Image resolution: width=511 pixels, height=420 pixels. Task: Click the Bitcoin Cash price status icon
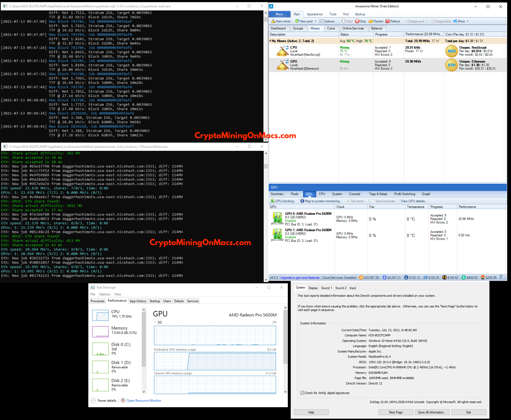464,277
